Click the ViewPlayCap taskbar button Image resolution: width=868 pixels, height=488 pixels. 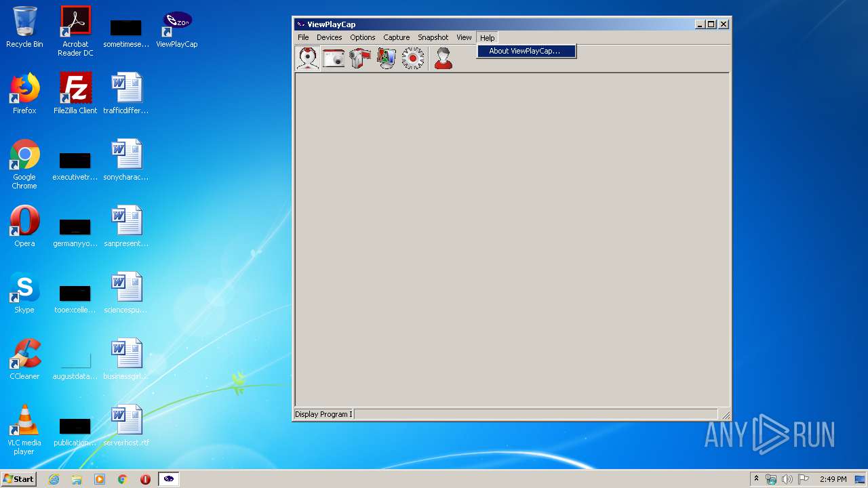[168, 479]
